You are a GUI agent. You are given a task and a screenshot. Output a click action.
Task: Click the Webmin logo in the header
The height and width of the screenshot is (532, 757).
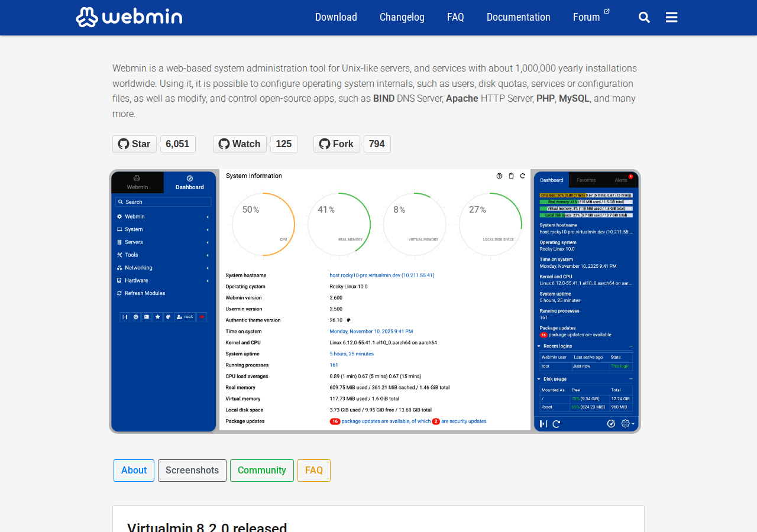pyautogui.click(x=129, y=17)
